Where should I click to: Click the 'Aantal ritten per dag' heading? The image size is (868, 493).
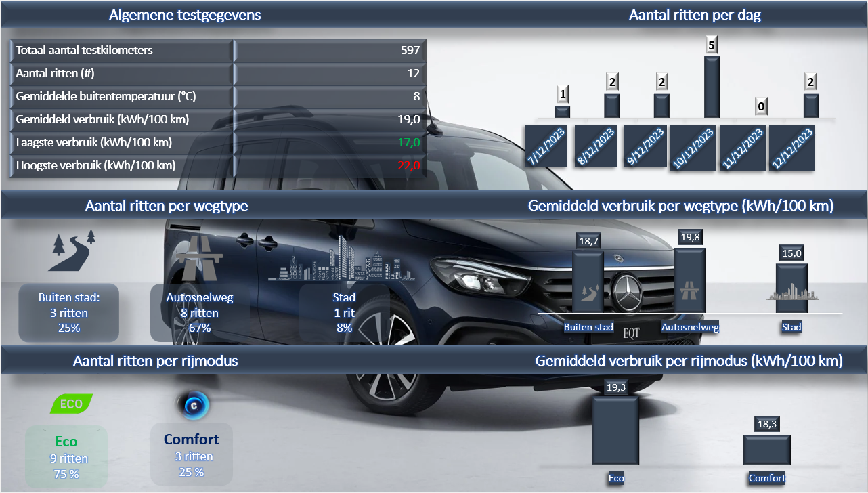695,15
